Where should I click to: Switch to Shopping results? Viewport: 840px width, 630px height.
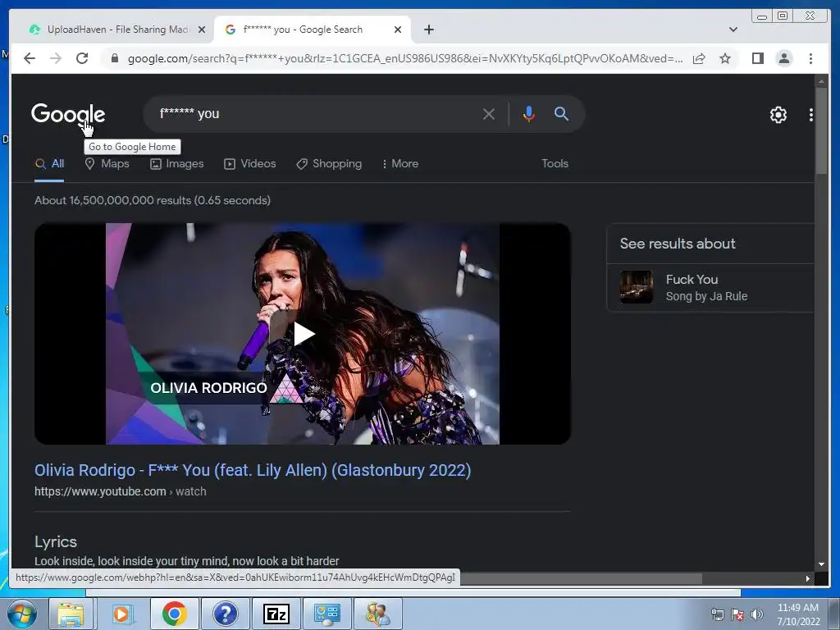329,164
